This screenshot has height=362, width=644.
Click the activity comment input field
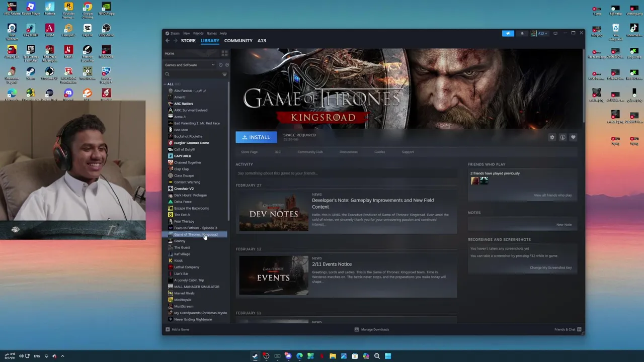coord(346,173)
